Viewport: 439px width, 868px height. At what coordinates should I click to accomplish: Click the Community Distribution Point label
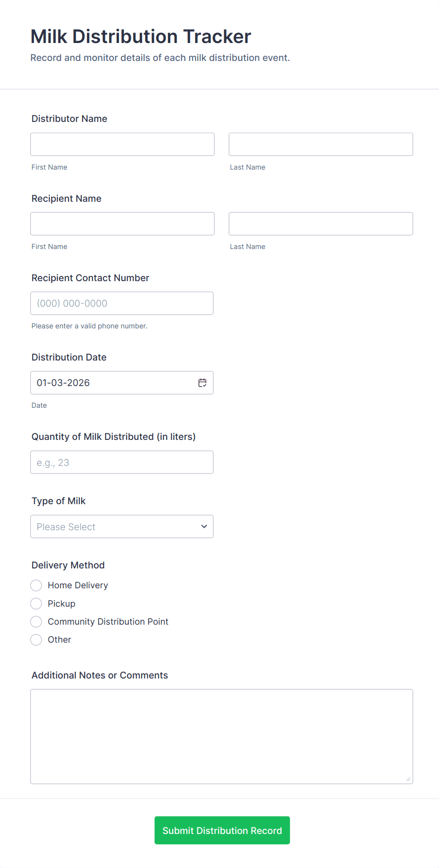point(108,622)
